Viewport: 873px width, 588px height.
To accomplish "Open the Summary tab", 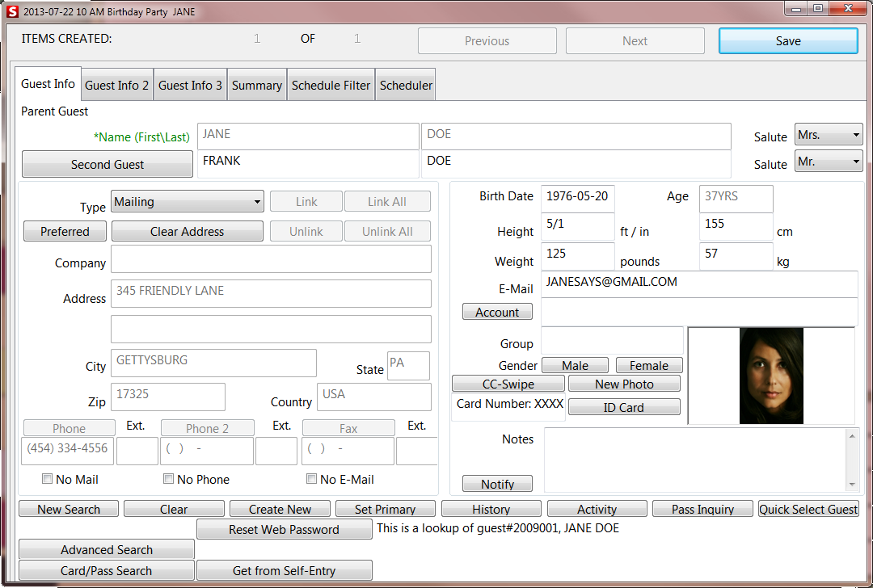I will click(257, 85).
